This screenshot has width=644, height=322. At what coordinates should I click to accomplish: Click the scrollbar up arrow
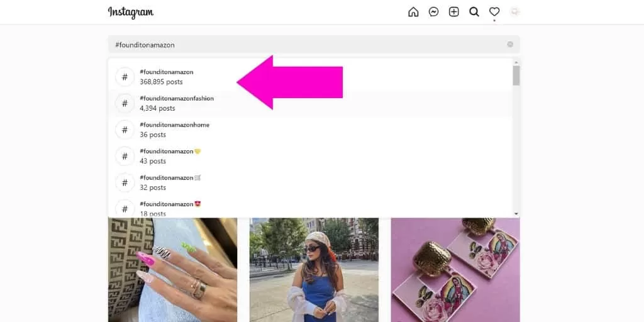click(516, 62)
